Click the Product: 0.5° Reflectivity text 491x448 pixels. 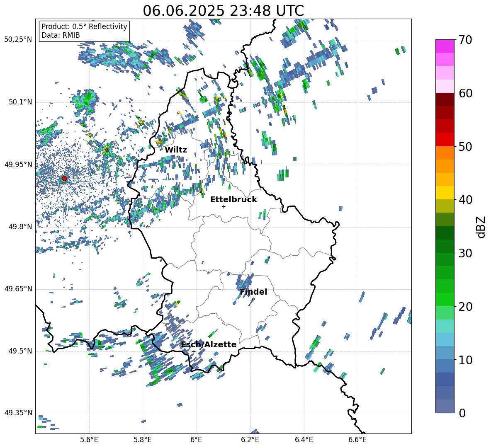84,26
